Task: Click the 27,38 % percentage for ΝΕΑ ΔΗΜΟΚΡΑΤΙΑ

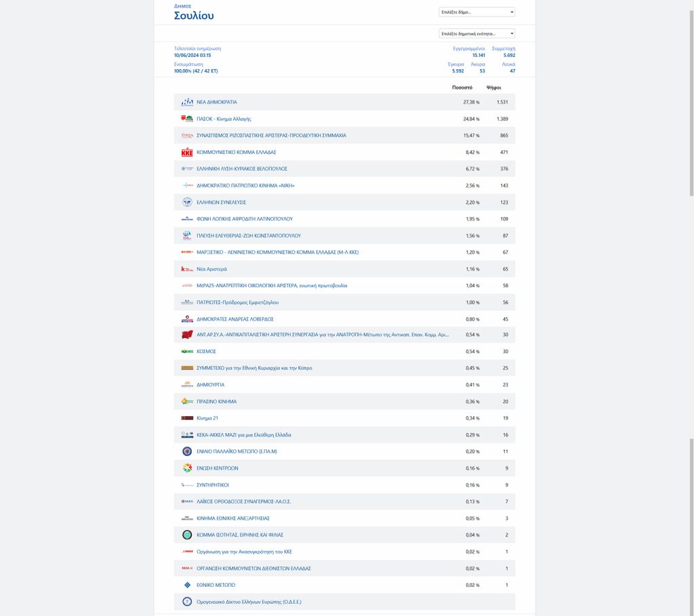Action: click(471, 102)
